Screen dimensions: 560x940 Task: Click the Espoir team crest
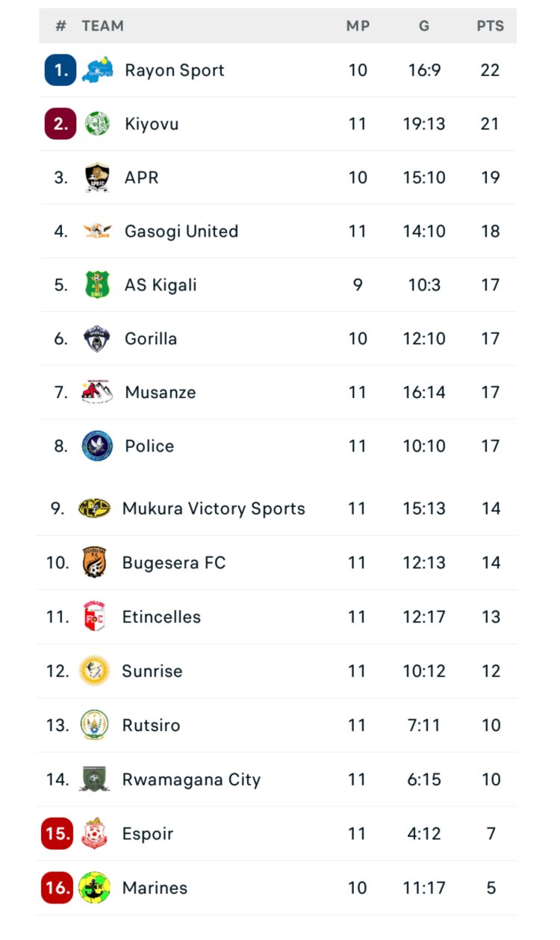pyautogui.click(x=95, y=834)
